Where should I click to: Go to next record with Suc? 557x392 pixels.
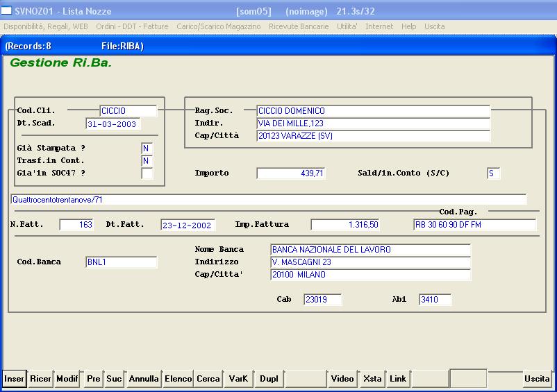click(x=114, y=379)
